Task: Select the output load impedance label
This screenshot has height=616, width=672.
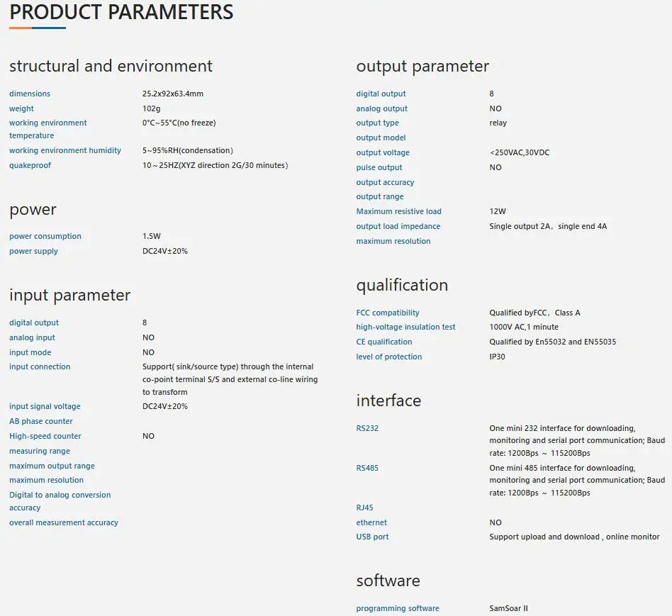Action: coord(398,226)
